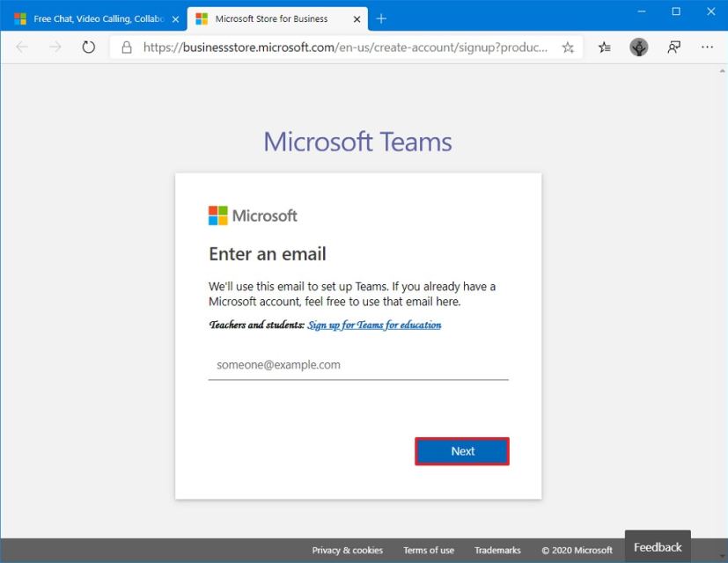Image resolution: width=728 pixels, height=563 pixels.
Task: Open a new browser tab
Action: point(380,18)
